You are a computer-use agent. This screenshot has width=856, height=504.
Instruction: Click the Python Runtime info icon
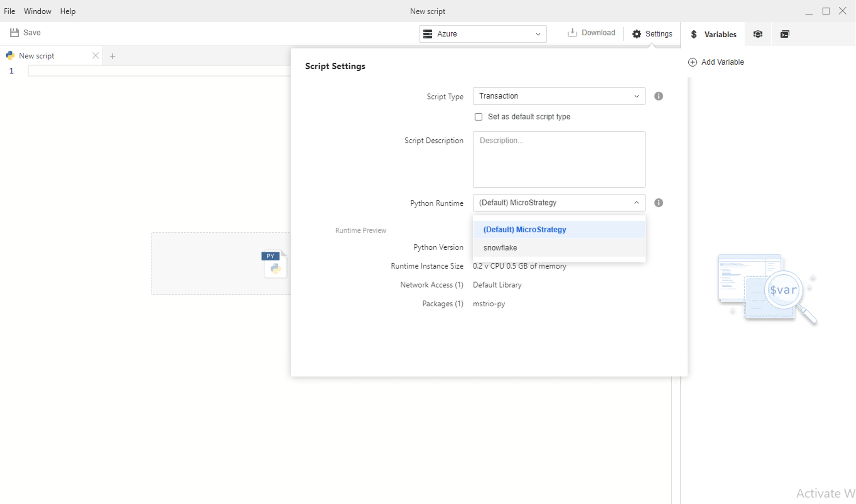coord(658,203)
